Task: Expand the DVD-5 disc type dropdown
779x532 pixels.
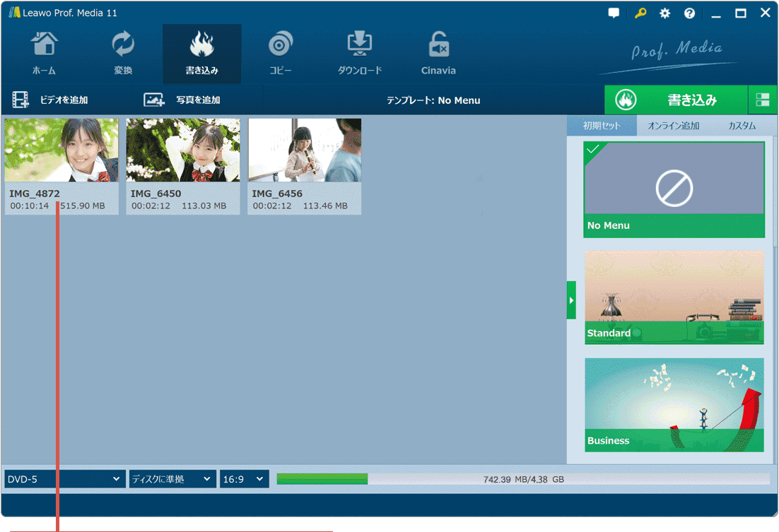Action: point(64,479)
